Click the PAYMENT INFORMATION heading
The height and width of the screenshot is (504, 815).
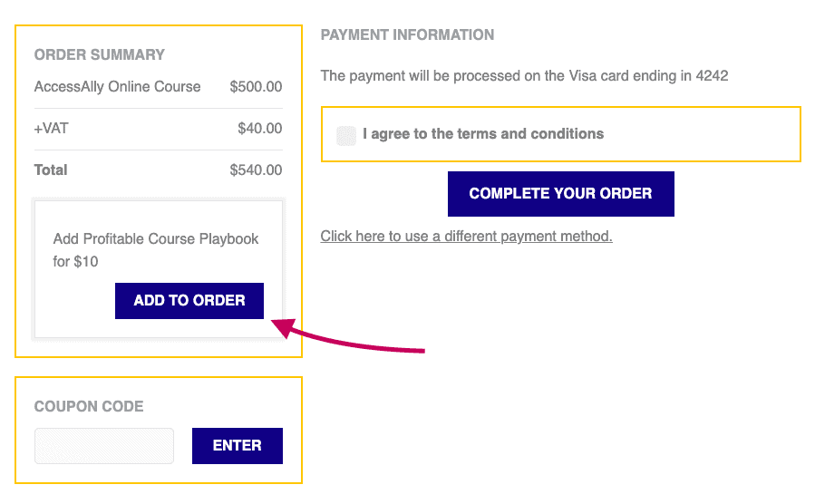[x=407, y=35]
